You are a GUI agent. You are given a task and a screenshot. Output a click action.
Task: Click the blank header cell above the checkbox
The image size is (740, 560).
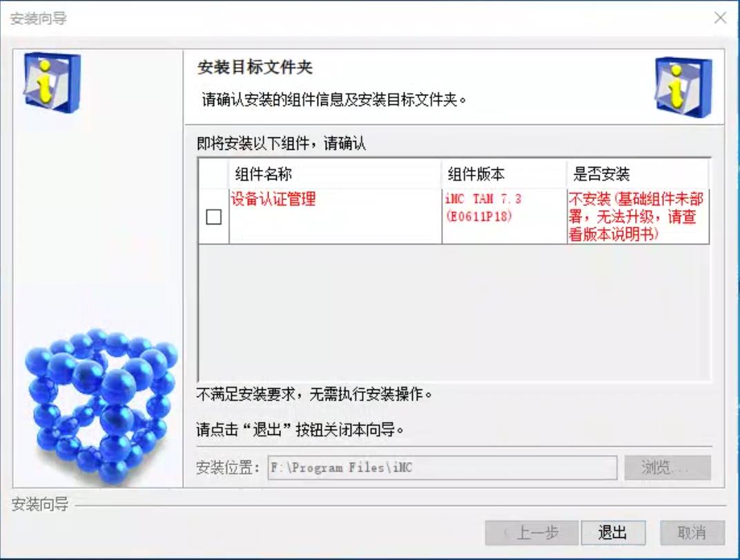pyautogui.click(x=214, y=174)
